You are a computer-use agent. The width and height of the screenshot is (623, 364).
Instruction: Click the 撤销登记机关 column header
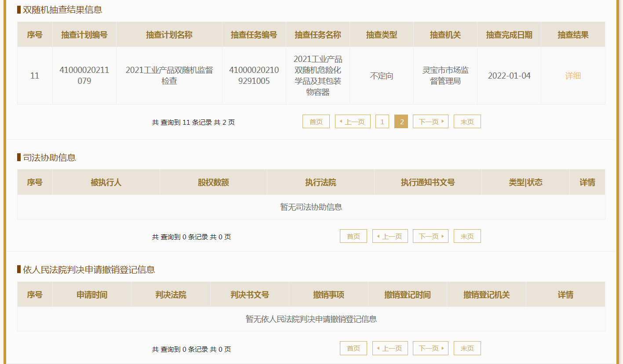(486, 295)
